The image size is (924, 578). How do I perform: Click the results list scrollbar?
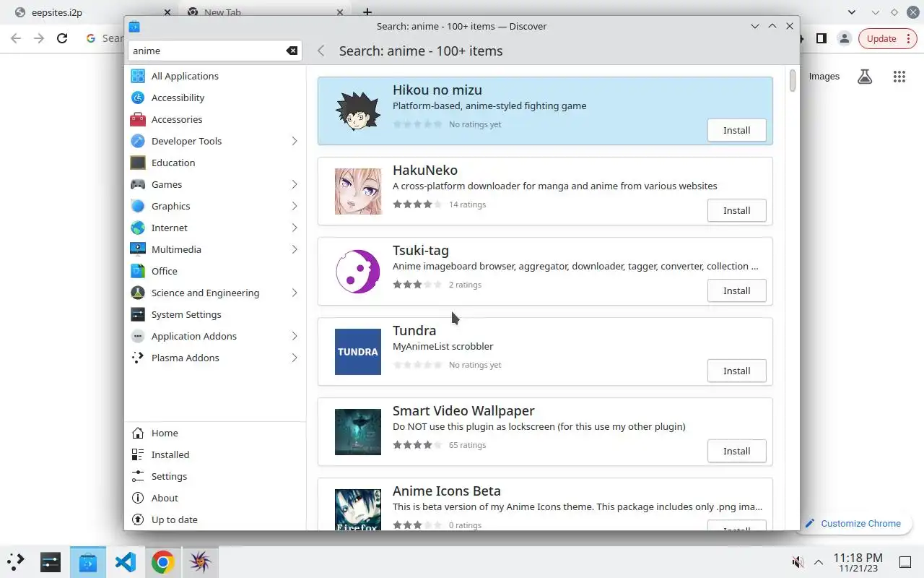pos(792,80)
